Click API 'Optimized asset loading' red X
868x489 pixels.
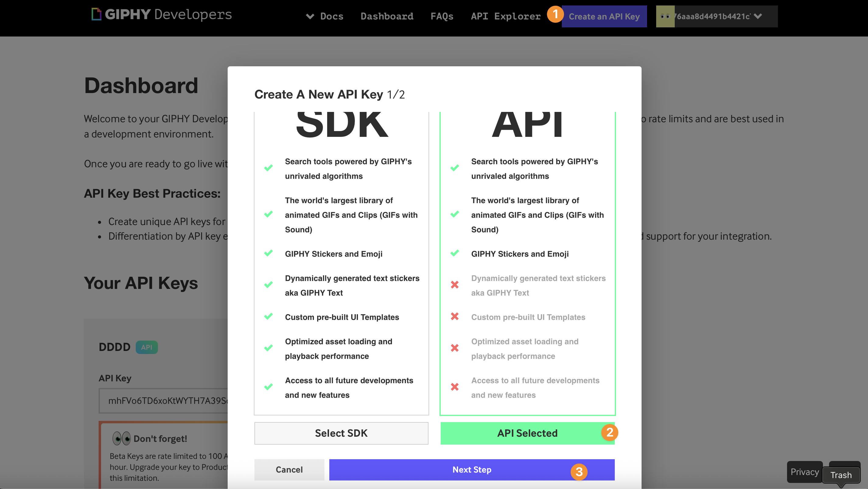click(x=455, y=348)
